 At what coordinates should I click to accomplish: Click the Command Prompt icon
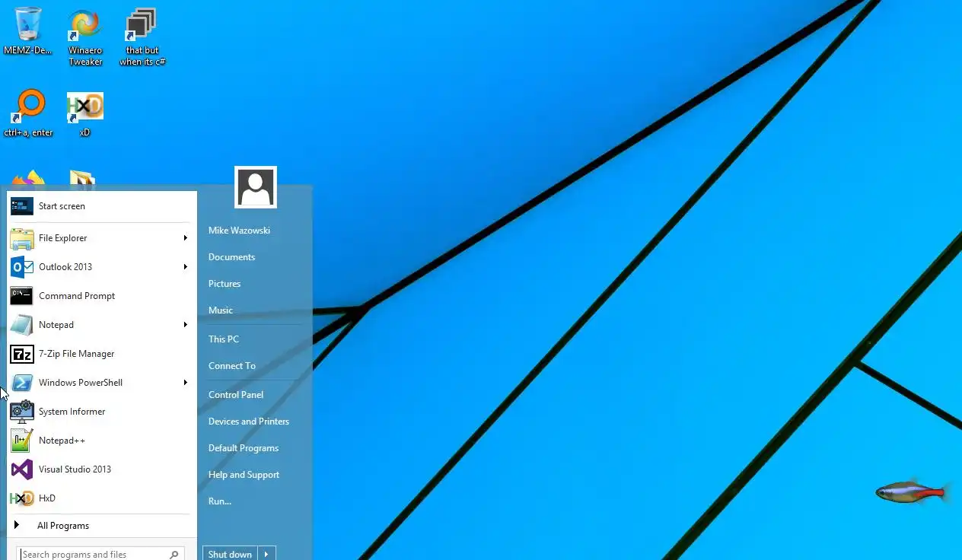[x=22, y=296]
